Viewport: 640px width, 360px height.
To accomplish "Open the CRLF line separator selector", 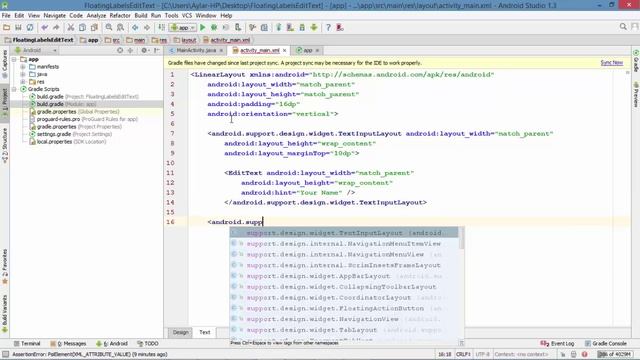I will click(x=463, y=354).
